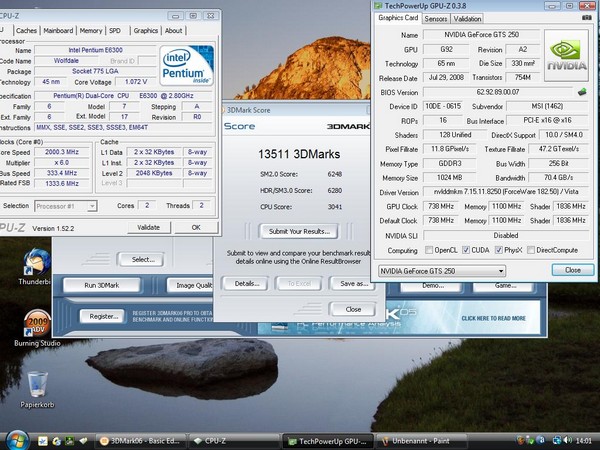Click the Intel Pentium E6300 name field
Image resolution: width=600 pixels, height=450 pixels.
pyautogui.click(x=95, y=50)
